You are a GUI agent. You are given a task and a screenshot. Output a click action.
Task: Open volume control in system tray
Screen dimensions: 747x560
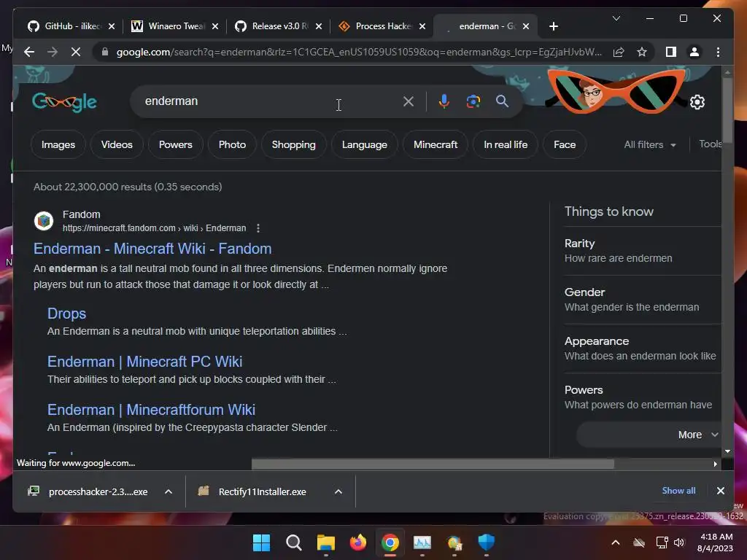coord(679,542)
